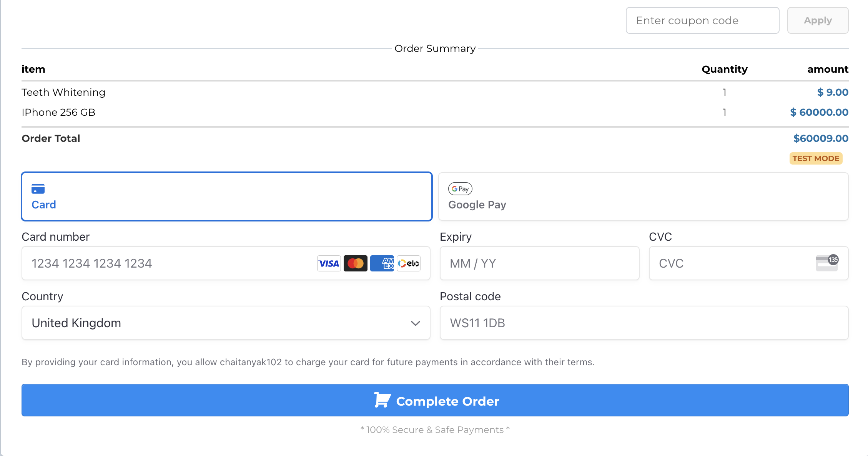Select the Card payment method tab

(227, 196)
